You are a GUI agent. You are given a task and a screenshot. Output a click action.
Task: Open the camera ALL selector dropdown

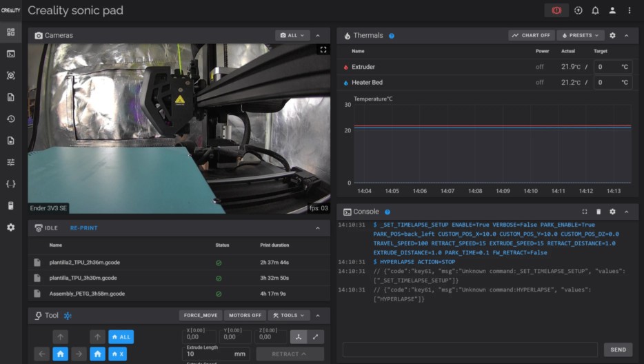[292, 35]
